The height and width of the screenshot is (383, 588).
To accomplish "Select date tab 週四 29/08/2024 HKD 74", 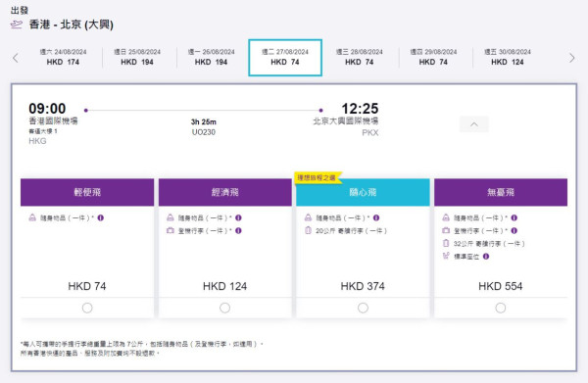I will point(433,57).
